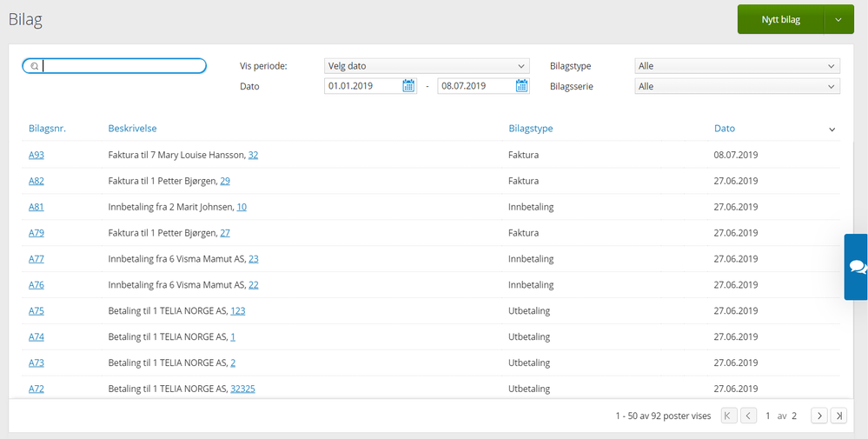The height and width of the screenshot is (439, 868).
Task: Open the chat support side tab
Action: click(857, 267)
